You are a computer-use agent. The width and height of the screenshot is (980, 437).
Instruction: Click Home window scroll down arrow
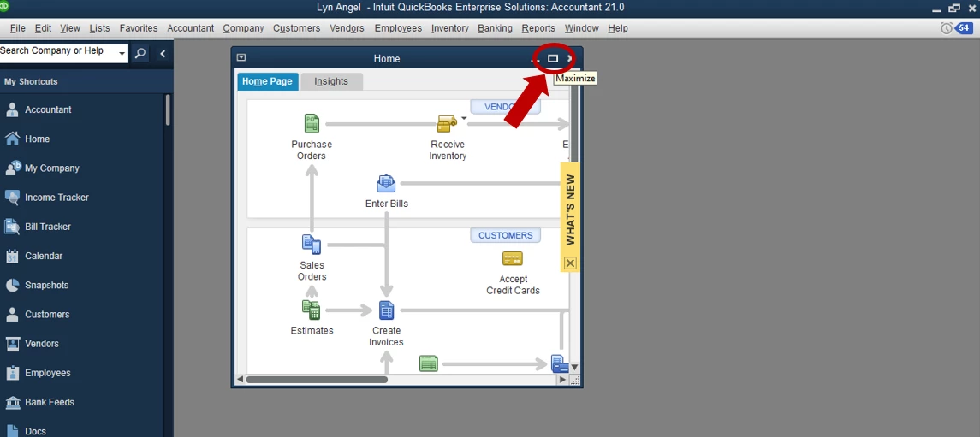tap(574, 368)
